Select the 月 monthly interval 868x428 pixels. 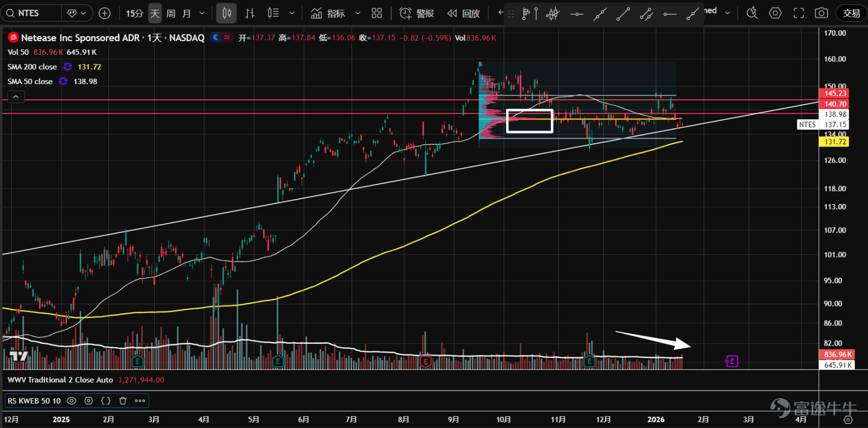[187, 13]
